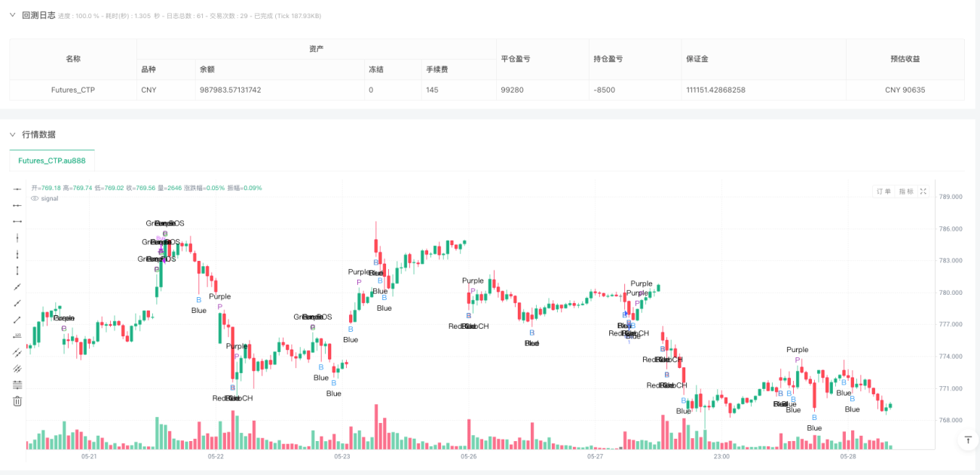Click the Futures_CTP row name cell
Screen dimensions: 980x475
point(73,90)
